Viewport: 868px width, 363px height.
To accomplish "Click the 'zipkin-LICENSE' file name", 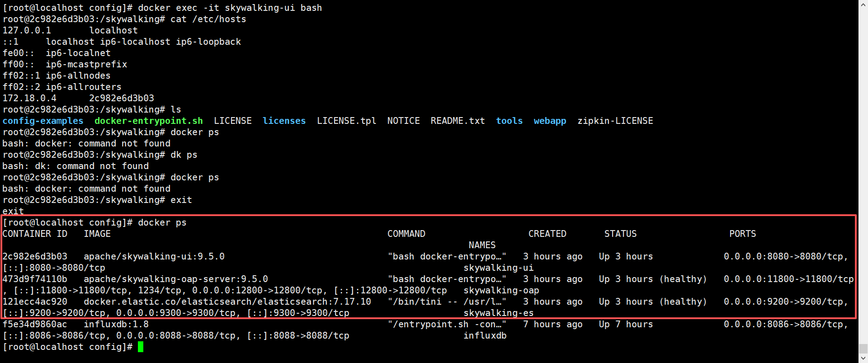I will 615,121.
